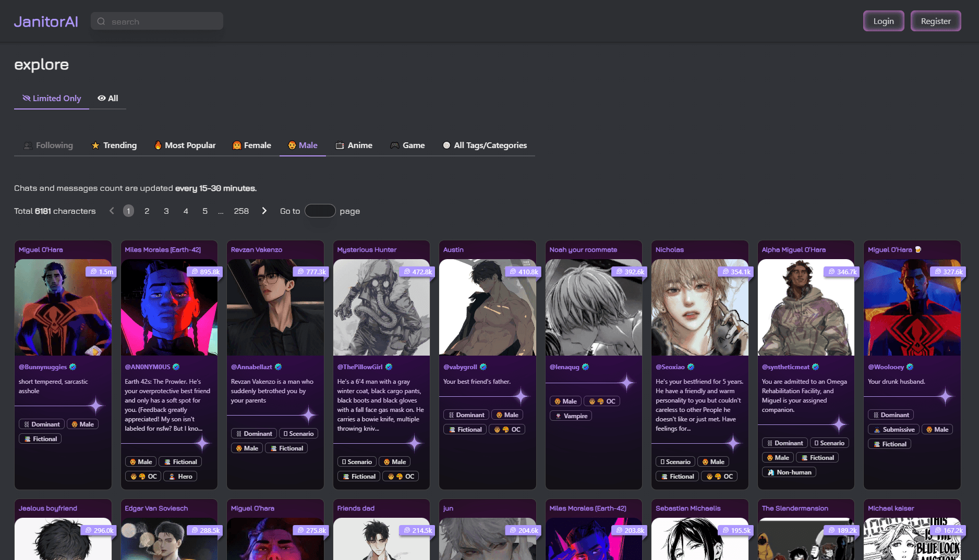Click verified badge next to @Bunnynuggies
The image size is (979, 560).
click(x=73, y=367)
